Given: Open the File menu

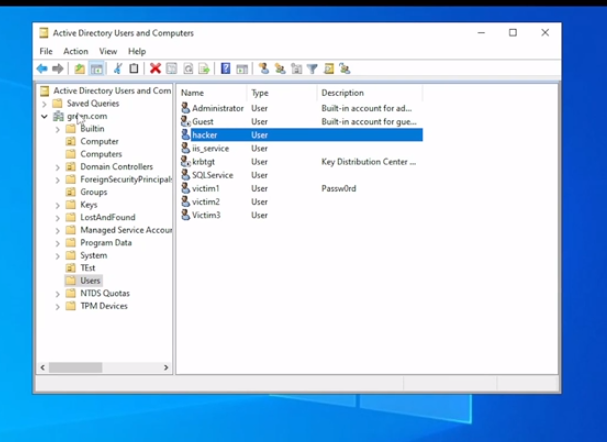Looking at the screenshot, I should (46, 51).
